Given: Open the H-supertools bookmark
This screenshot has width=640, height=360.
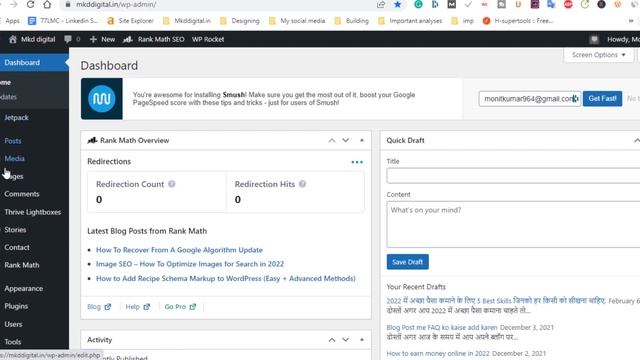Looking at the screenshot, I should 518,20.
